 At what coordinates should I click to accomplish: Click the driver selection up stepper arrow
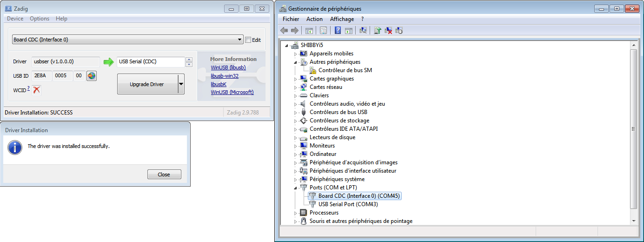coord(189,59)
